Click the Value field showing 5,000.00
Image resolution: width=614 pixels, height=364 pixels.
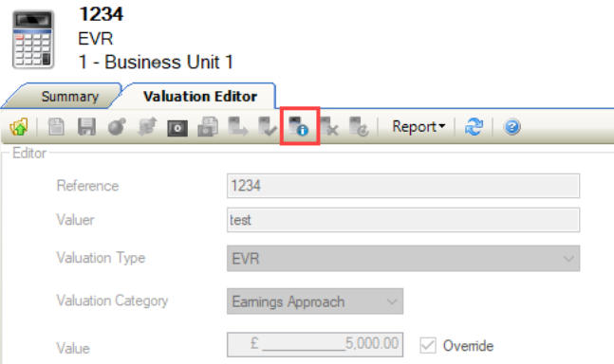(x=315, y=344)
